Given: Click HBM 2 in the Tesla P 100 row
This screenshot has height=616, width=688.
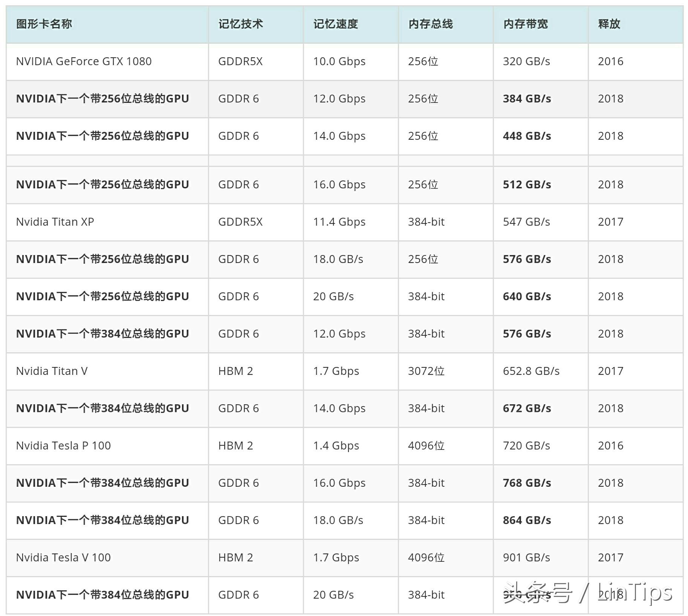Looking at the screenshot, I should click(235, 446).
